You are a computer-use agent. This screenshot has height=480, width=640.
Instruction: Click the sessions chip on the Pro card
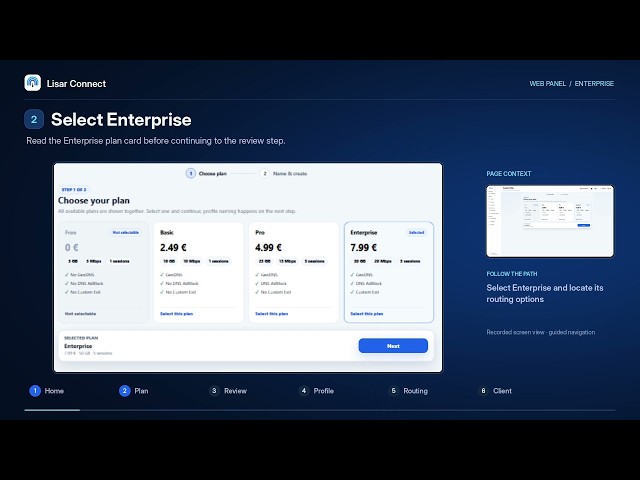click(314, 261)
